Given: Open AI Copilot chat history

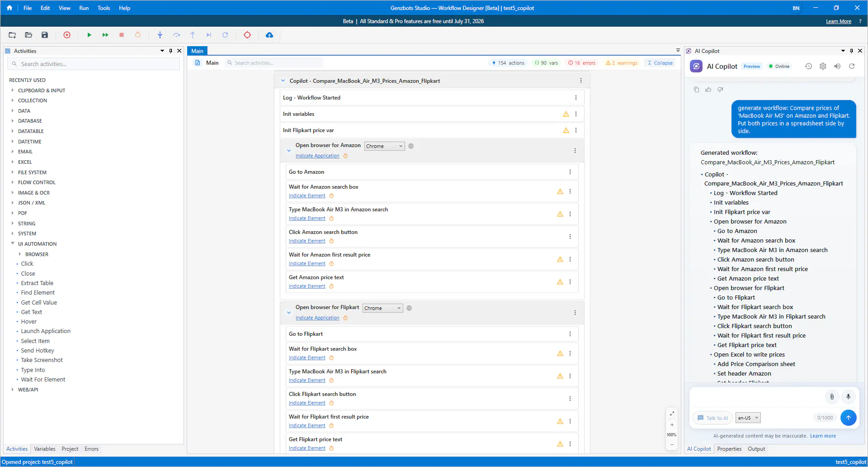Looking at the screenshot, I should 808,66.
